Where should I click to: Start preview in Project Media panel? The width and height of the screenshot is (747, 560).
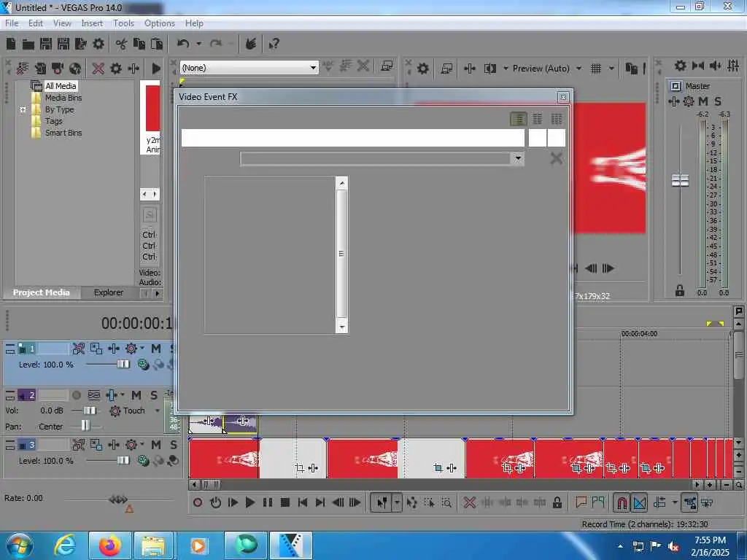tap(156, 69)
